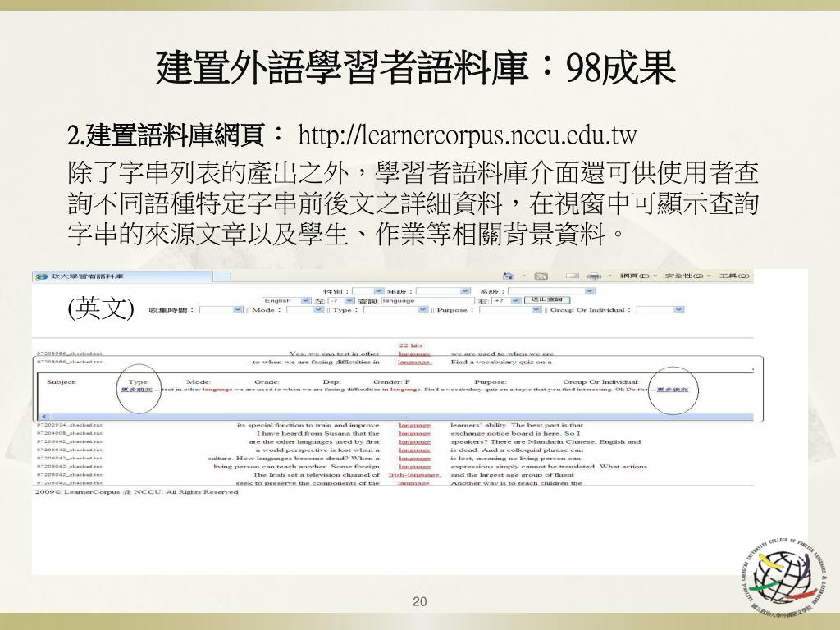Click the '22 hits' result count
Viewport: 840px width, 630px height.
[x=410, y=345]
